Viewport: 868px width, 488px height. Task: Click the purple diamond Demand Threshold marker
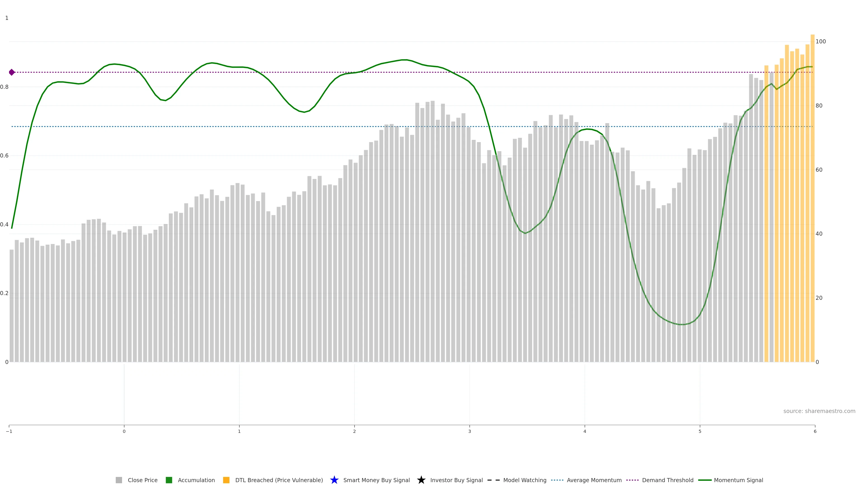(12, 72)
